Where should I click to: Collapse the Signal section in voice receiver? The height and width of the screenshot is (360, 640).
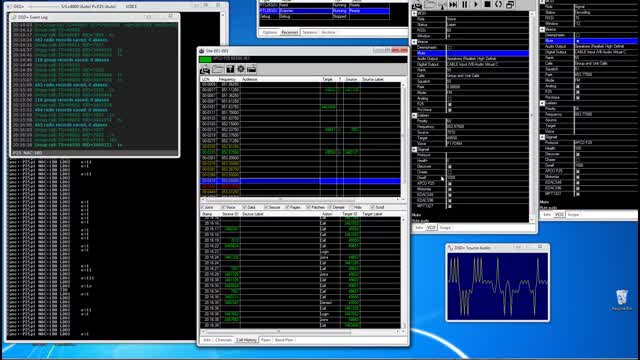pyautogui.click(x=414, y=149)
